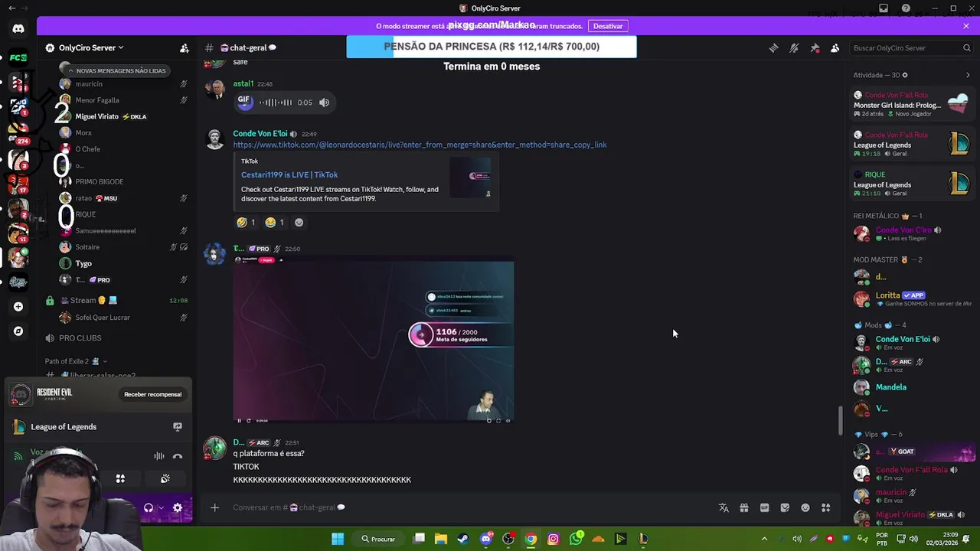Disconnect from voice with hang-up icon

coord(178,456)
